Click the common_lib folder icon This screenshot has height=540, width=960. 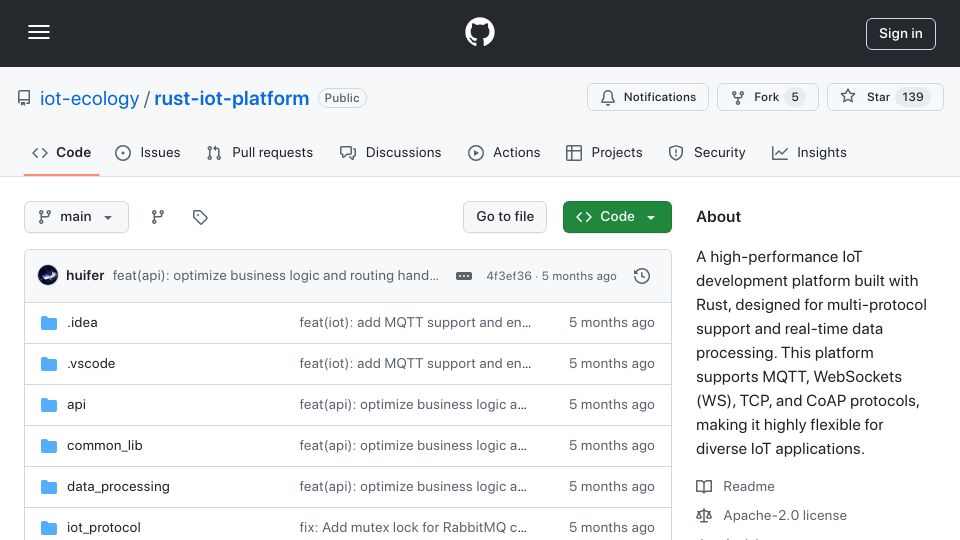coord(49,446)
